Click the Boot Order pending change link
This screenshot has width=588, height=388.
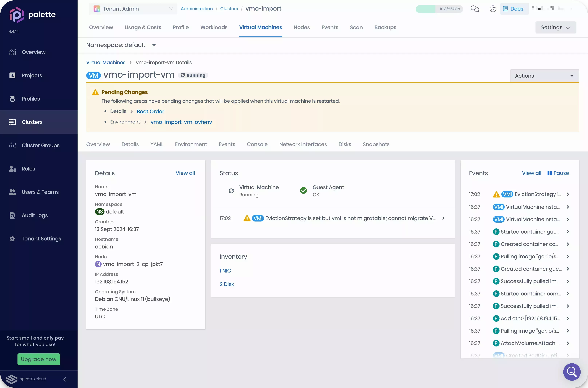tap(150, 111)
